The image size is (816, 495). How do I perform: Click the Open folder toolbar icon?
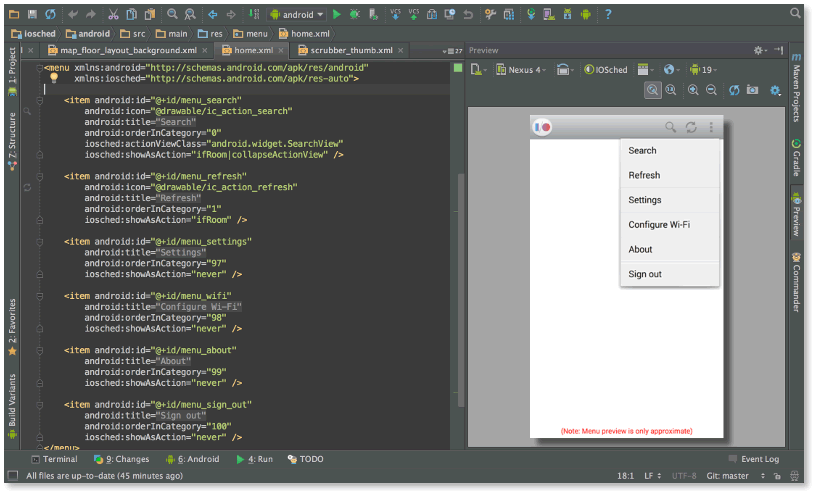pyautogui.click(x=15, y=15)
